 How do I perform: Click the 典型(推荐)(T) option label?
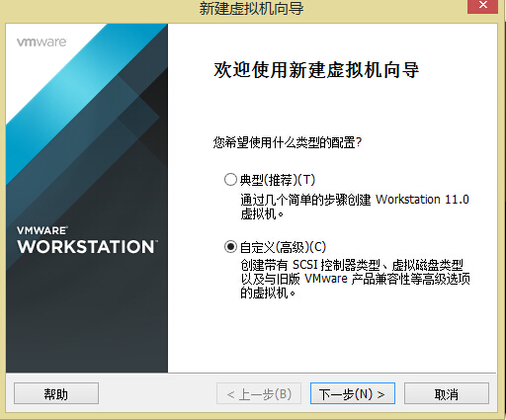click(x=278, y=180)
